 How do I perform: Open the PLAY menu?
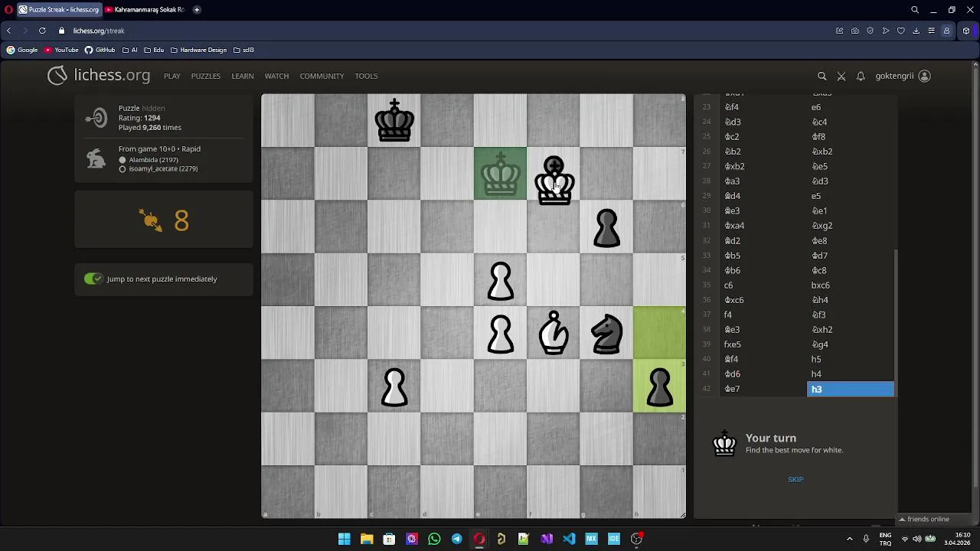point(171,76)
